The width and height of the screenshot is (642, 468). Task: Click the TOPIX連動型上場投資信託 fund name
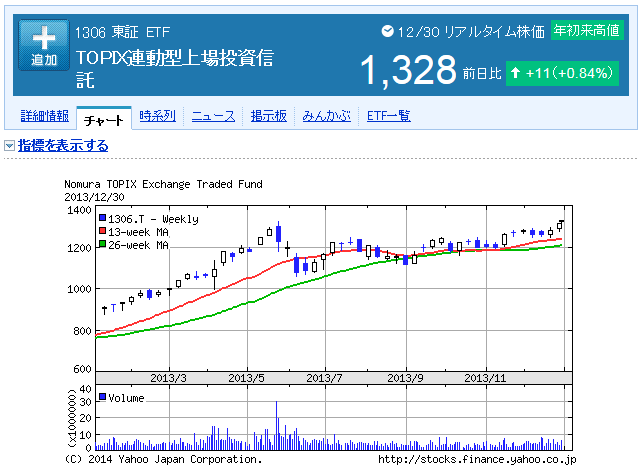pos(175,68)
